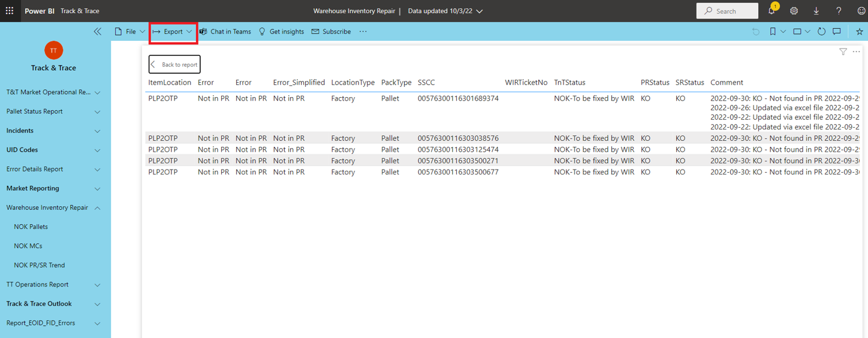The image size is (868, 338).
Task: Expand T&T Market Operational Report section
Action: coord(98,93)
